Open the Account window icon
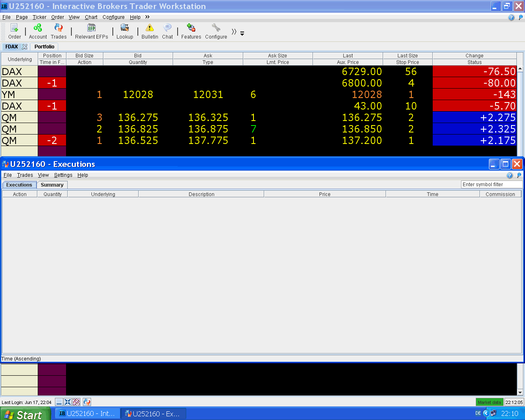Viewport: 525px width, 420px height. coord(38,31)
